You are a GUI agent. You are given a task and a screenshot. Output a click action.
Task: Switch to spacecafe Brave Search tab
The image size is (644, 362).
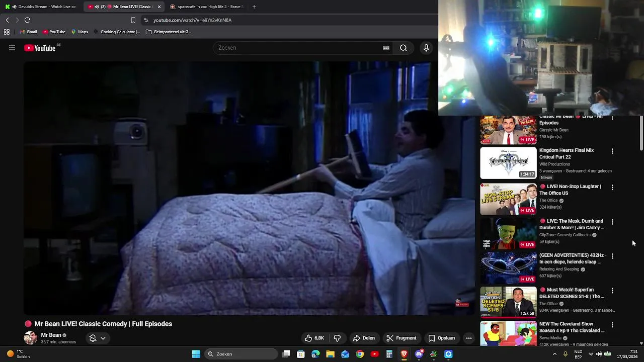pyautogui.click(x=206, y=7)
